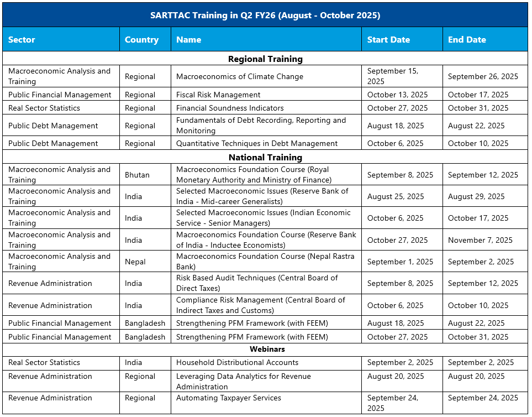Click the Fiscal Risk Management course name
532x417 pixels.
[x=218, y=95]
